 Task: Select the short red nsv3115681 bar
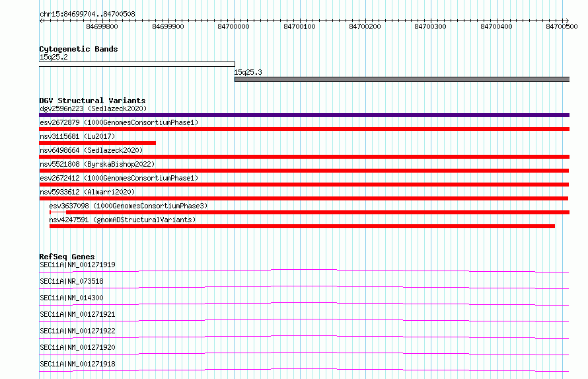click(x=98, y=143)
